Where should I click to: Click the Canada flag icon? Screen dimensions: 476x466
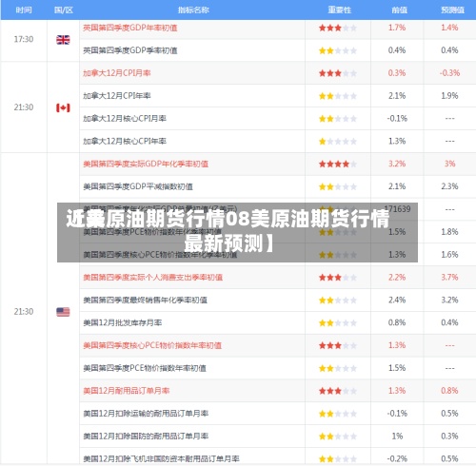[x=63, y=107]
